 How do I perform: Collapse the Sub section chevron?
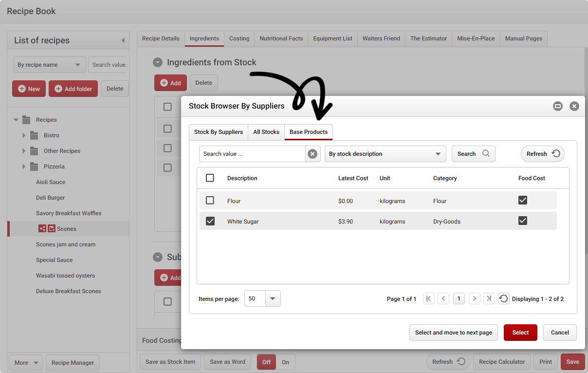pyautogui.click(x=158, y=257)
